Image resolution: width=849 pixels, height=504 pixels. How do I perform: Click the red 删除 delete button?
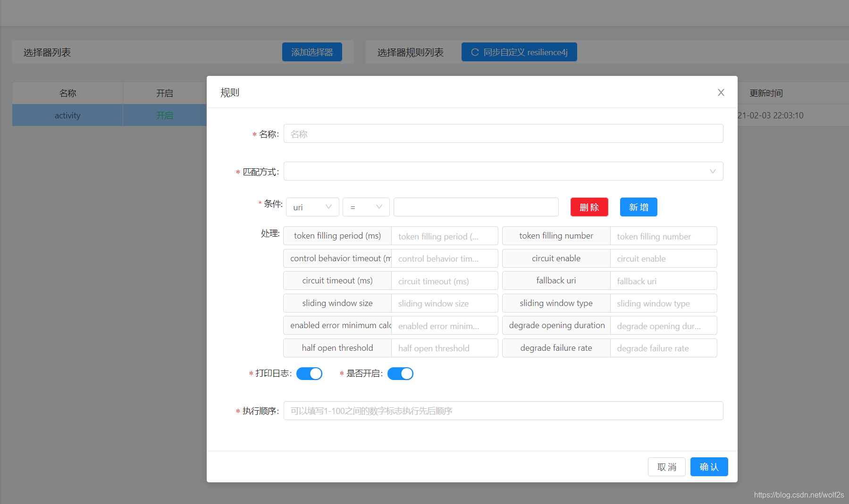[x=589, y=207]
